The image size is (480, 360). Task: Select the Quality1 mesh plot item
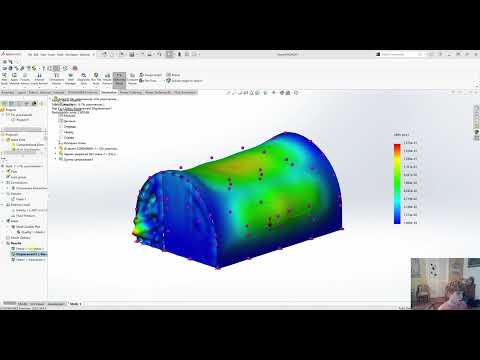click(30, 232)
